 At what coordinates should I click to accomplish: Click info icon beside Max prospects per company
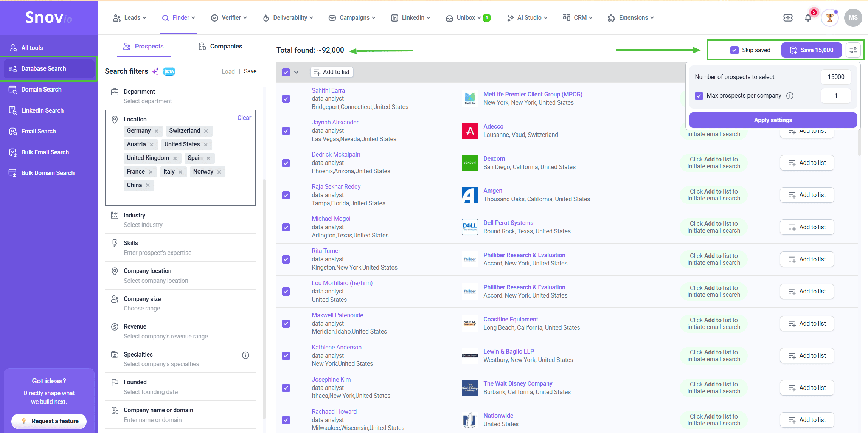coord(790,96)
